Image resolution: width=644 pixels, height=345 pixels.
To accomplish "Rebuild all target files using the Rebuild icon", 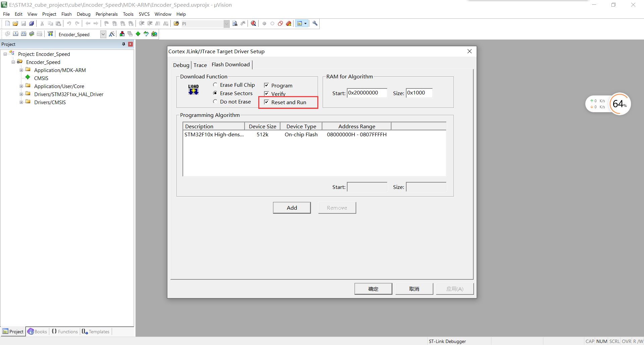I will (23, 34).
